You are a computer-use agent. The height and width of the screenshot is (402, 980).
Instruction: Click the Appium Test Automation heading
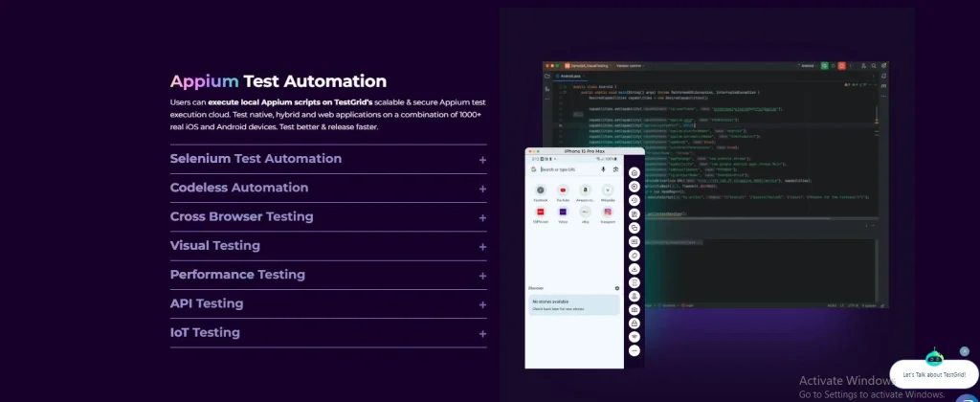pyautogui.click(x=278, y=81)
